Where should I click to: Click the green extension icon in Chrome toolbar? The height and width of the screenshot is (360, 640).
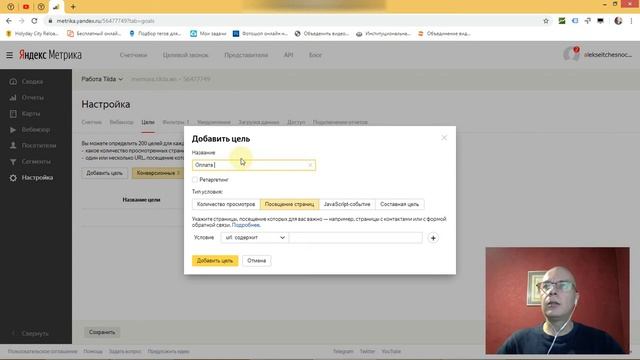click(x=562, y=21)
